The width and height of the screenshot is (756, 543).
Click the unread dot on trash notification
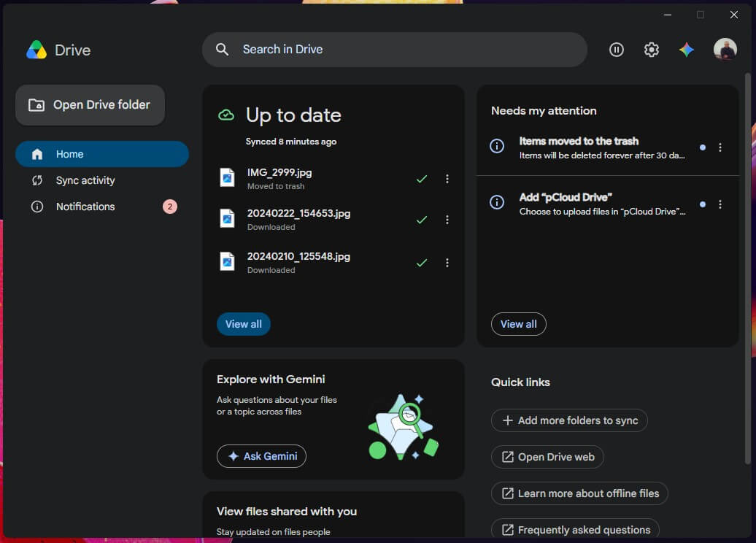[x=703, y=147]
